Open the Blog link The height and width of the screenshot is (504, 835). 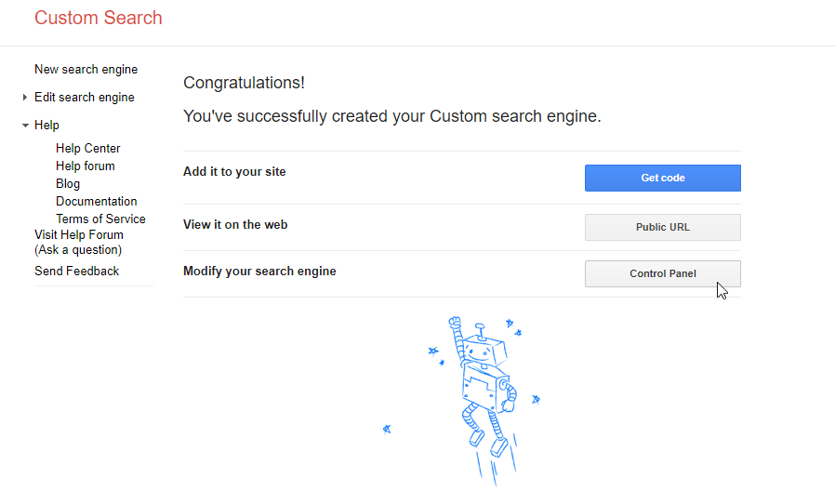coord(68,183)
